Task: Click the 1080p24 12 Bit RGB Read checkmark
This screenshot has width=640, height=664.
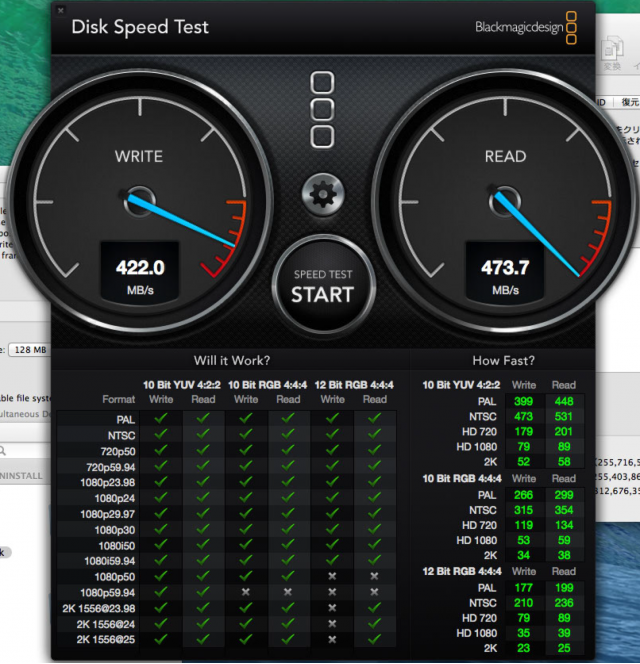Action: 374,497
